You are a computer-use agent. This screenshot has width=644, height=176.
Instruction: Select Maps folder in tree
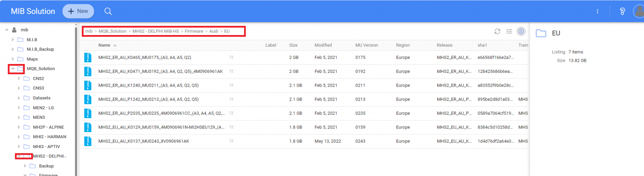pos(32,59)
